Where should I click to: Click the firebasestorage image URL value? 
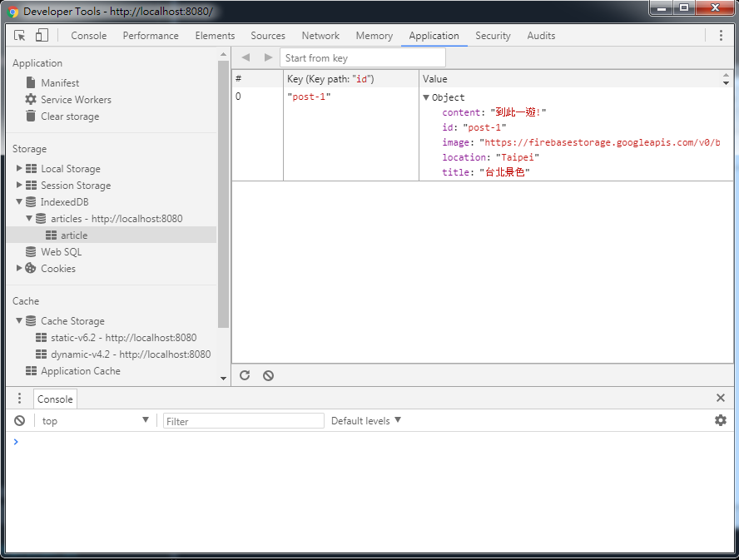point(599,142)
